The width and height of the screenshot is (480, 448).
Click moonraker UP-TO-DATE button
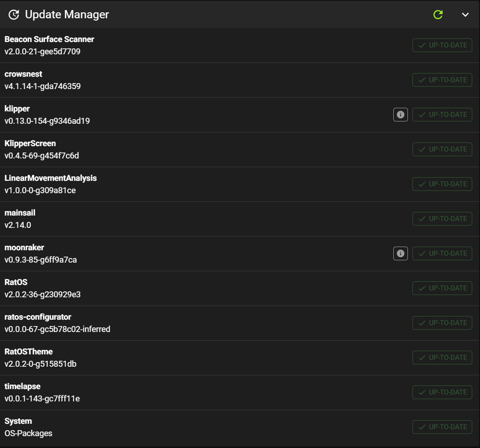pyautogui.click(x=442, y=253)
